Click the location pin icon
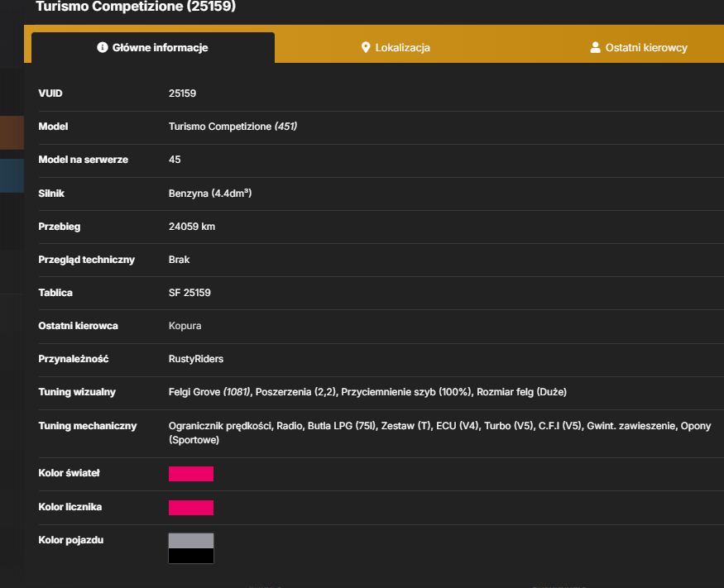The height and width of the screenshot is (588, 724). (366, 47)
